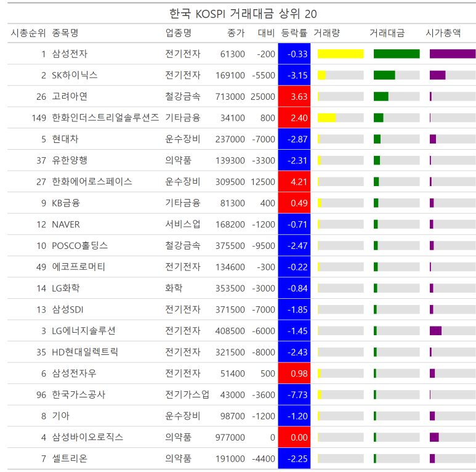Viewport: 476px width, 472px height.
Task: Select the 삼성전자 stock name
Action: point(70,54)
